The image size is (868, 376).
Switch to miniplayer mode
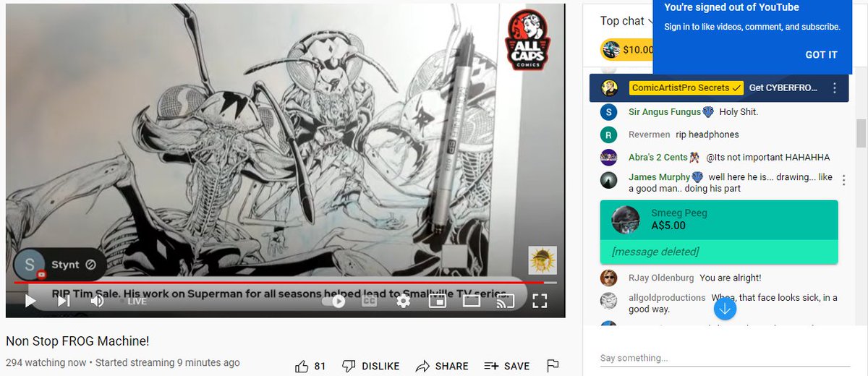coord(437,301)
